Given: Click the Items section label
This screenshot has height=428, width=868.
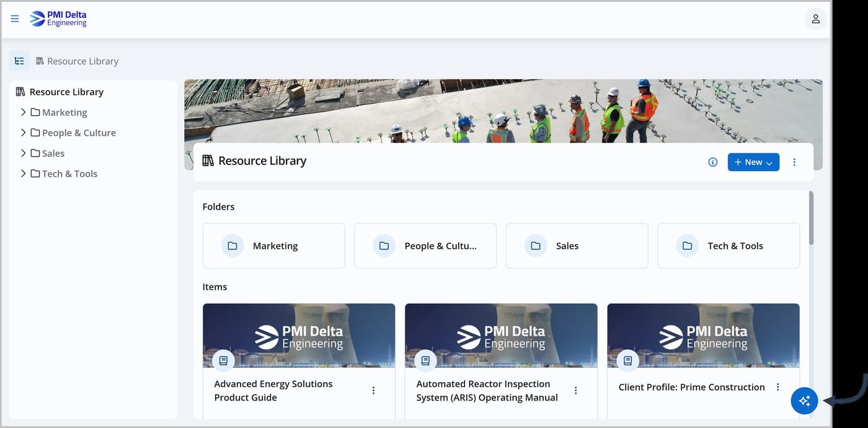Looking at the screenshot, I should click(x=215, y=287).
